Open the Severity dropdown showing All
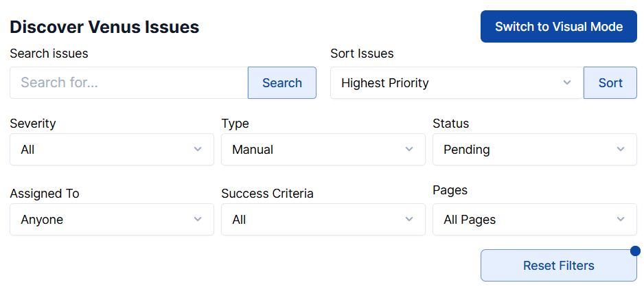644x287 pixels. pos(111,150)
